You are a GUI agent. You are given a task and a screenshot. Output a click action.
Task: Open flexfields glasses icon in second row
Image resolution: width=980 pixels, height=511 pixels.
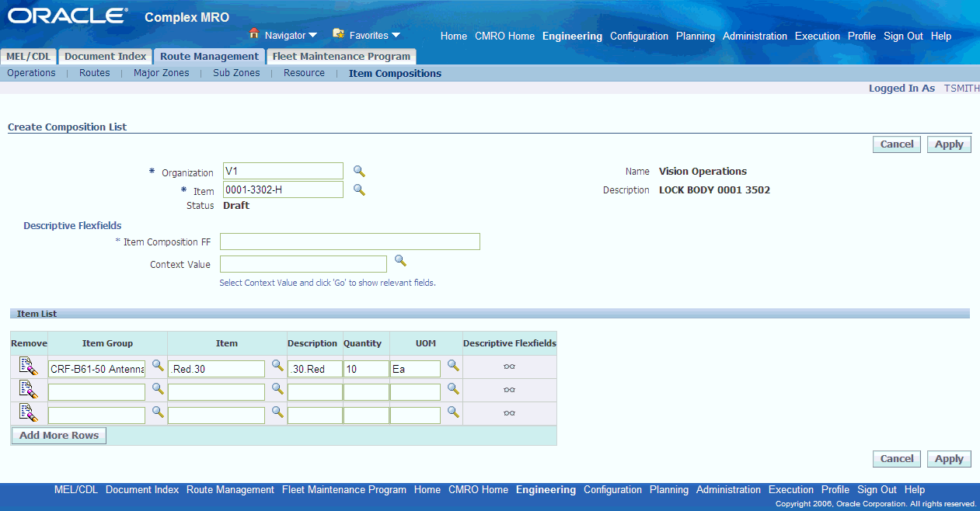click(x=510, y=391)
